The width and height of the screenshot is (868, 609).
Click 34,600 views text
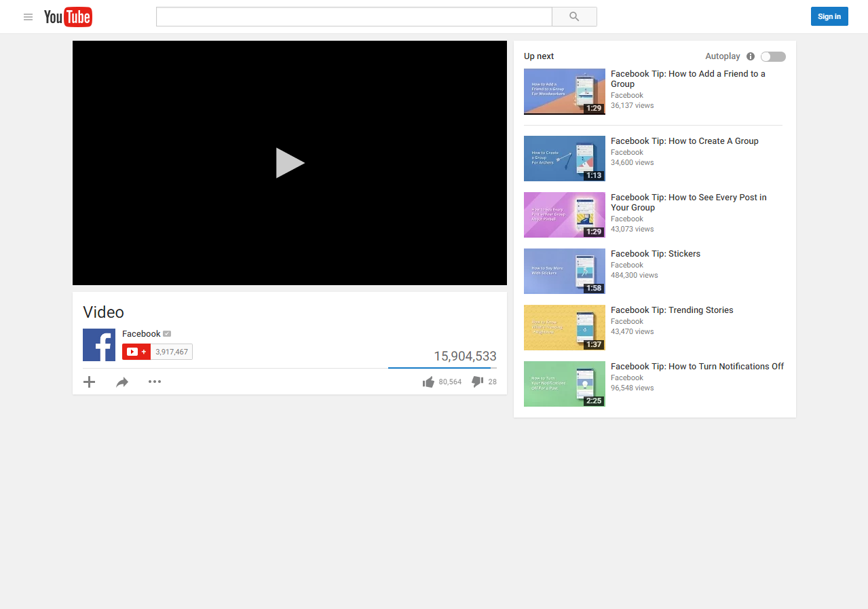point(633,163)
